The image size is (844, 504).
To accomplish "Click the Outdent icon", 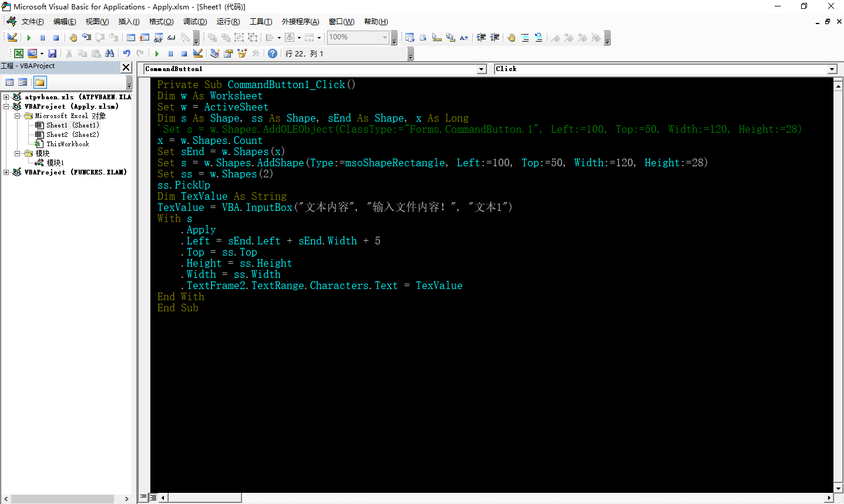I will (495, 38).
